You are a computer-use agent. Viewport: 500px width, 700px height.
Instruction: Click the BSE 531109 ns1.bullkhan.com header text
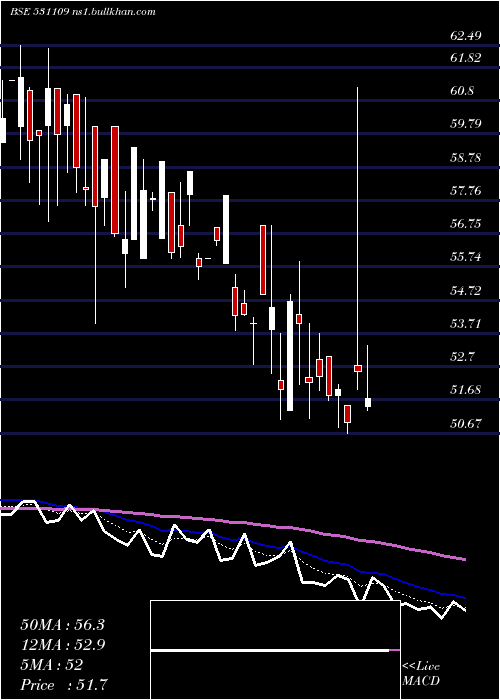tap(83, 12)
